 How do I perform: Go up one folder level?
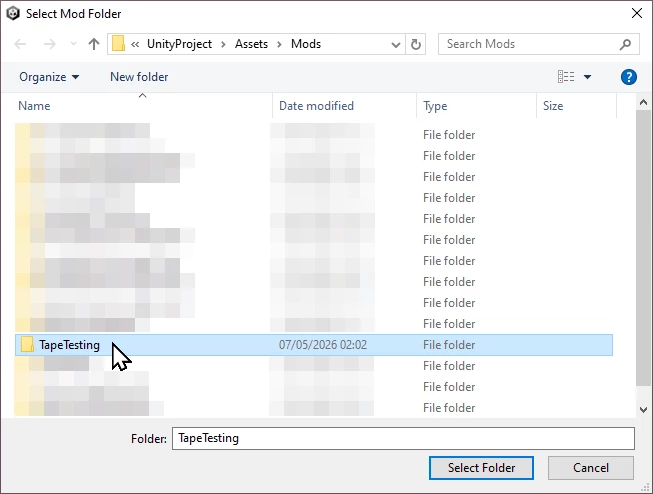pyautogui.click(x=94, y=44)
